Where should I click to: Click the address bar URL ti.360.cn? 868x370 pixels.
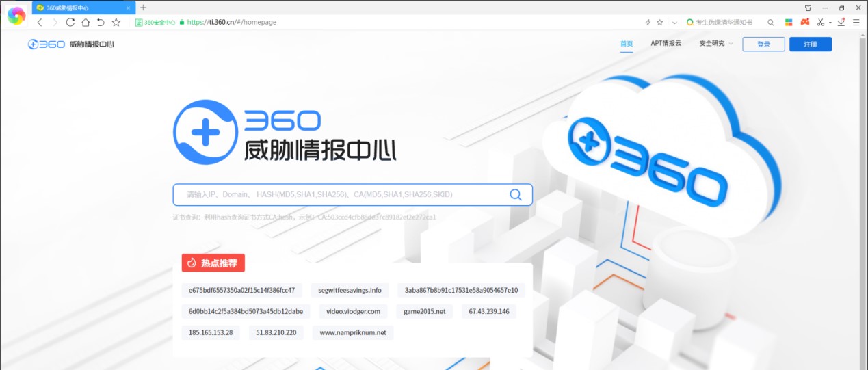coord(232,22)
